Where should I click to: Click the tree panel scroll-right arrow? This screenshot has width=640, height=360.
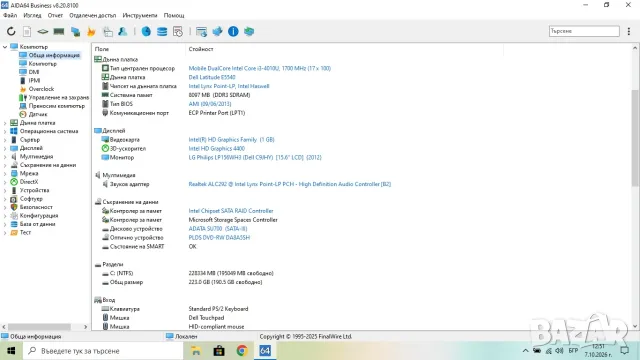point(85,327)
